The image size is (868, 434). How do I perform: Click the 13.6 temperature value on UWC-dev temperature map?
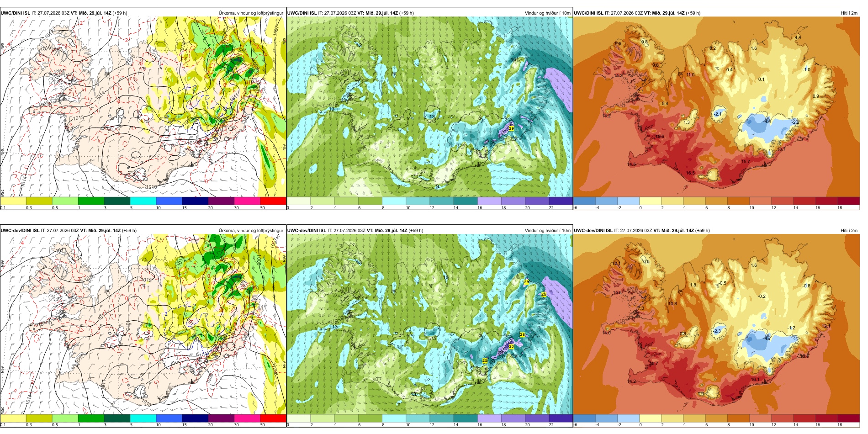804,356
